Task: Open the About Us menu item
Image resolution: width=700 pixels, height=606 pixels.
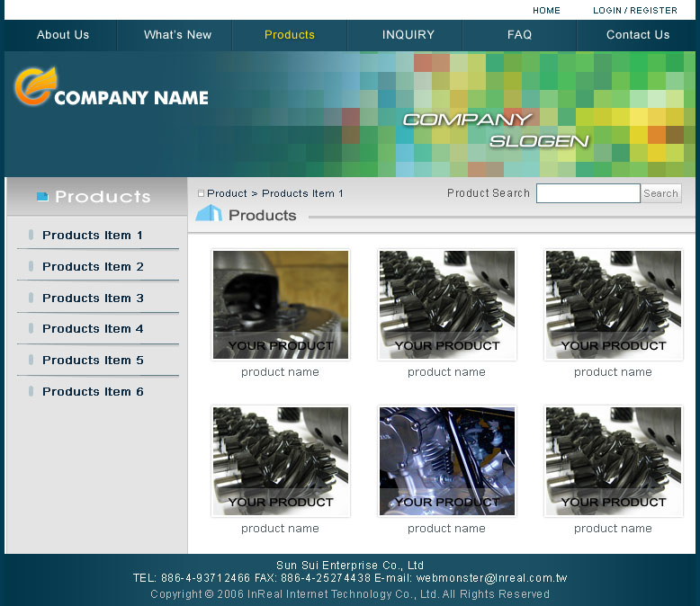Action: (63, 35)
